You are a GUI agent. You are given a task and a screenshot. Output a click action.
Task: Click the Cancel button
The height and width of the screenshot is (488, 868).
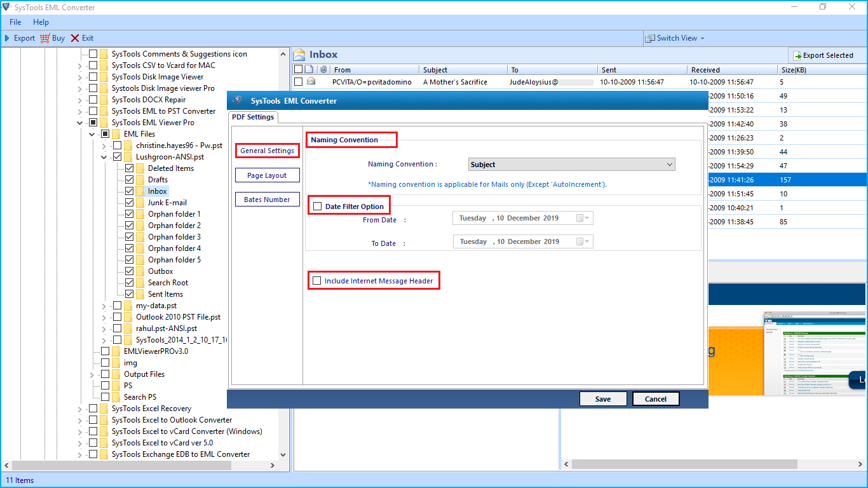coord(656,399)
